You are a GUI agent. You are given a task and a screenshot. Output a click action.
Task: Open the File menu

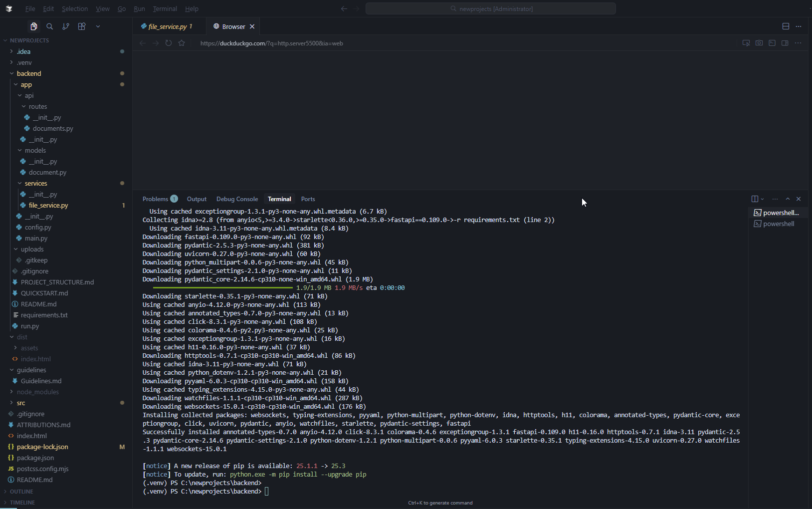click(30, 8)
